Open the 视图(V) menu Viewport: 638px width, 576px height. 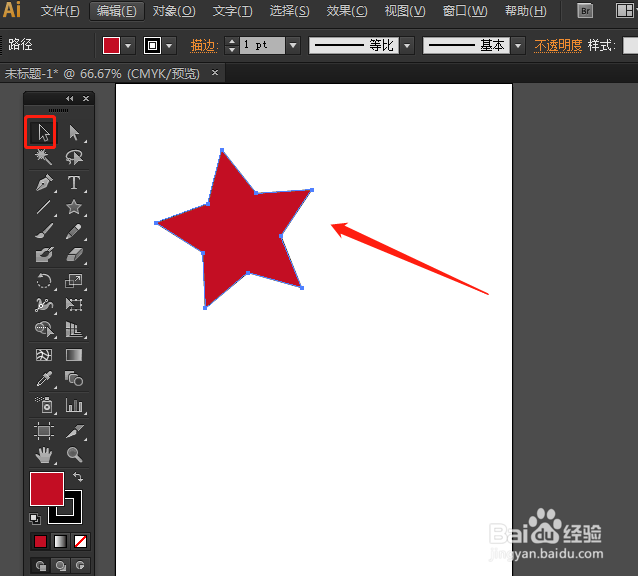tap(405, 11)
